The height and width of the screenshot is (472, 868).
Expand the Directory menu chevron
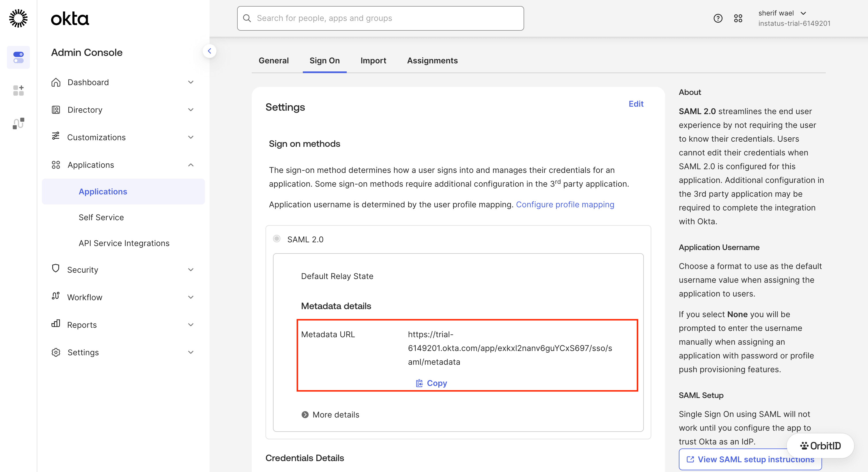(x=191, y=110)
